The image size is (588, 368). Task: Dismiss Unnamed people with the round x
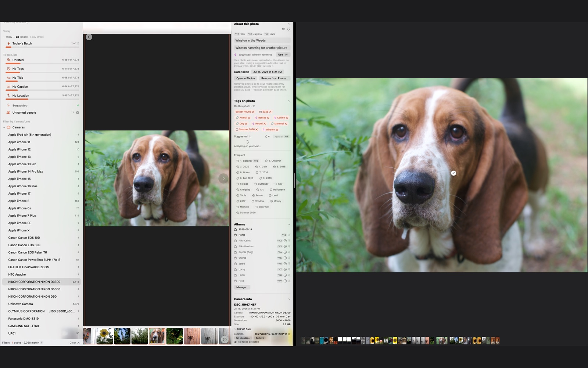78,113
